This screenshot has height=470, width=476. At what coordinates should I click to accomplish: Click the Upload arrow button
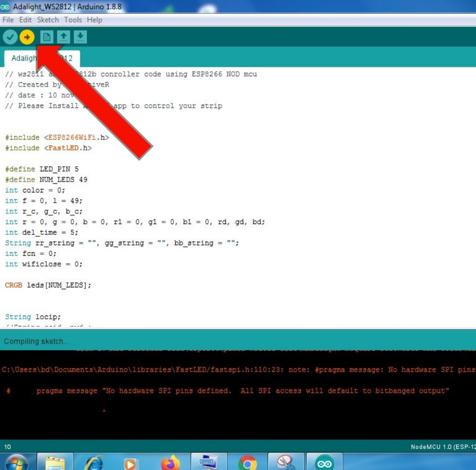click(27, 37)
